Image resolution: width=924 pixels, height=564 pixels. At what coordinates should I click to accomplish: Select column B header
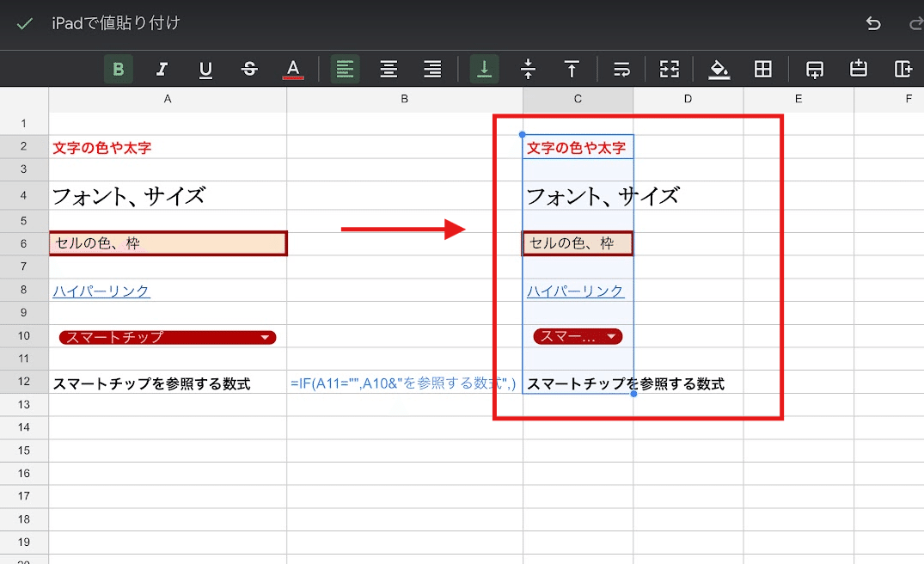405,99
